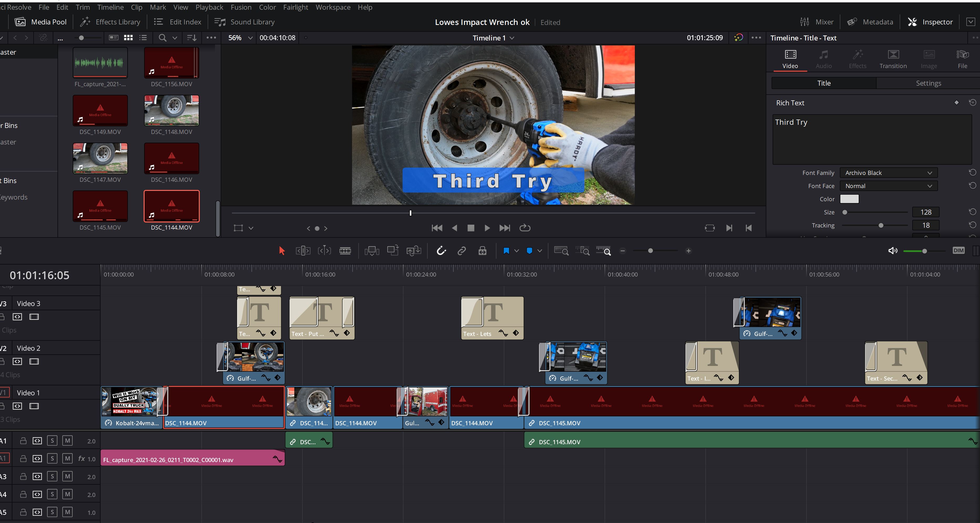The width and height of the screenshot is (980, 523).
Task: Select the arrow Selection Mode tool
Action: [x=281, y=251]
